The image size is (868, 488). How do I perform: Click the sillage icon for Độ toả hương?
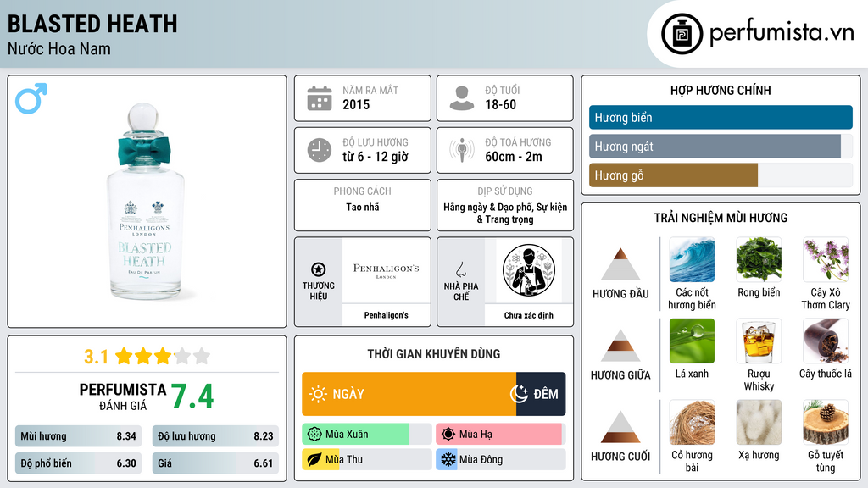pos(462,150)
